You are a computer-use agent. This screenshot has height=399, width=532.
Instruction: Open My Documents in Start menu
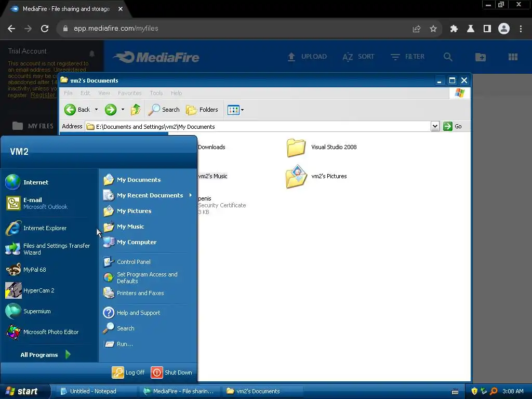click(x=132, y=179)
